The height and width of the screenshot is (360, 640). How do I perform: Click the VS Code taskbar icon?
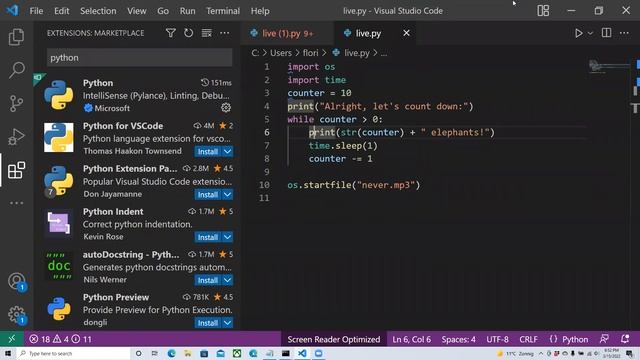pos(302,353)
